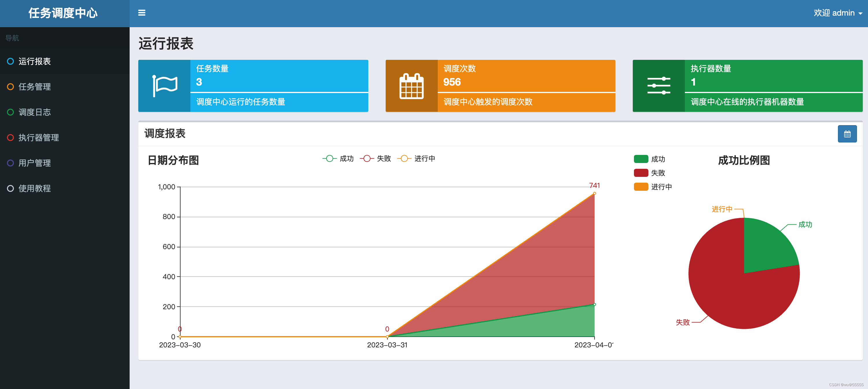Open 使用教程 in the sidebar
868x389 pixels.
(x=65, y=188)
